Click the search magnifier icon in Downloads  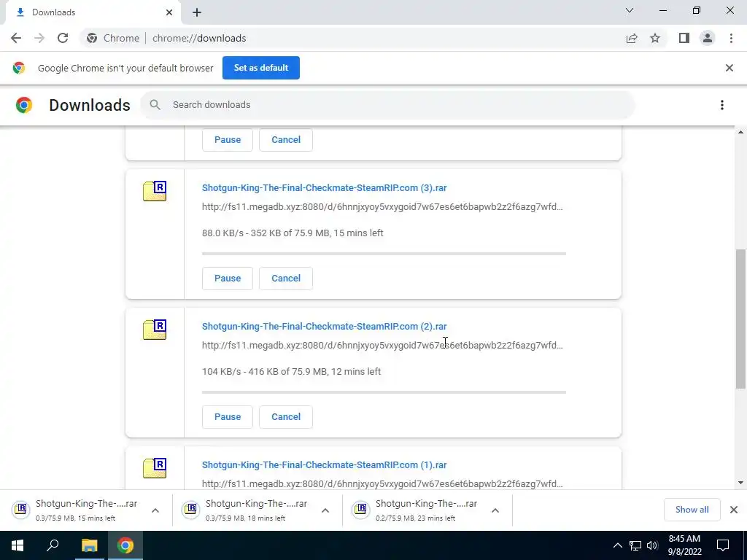(x=155, y=105)
